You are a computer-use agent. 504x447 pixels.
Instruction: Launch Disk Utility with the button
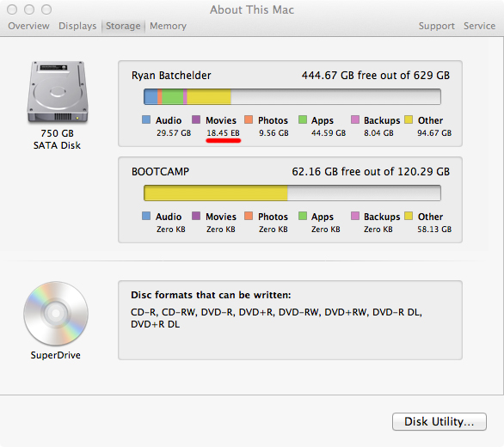tap(439, 421)
